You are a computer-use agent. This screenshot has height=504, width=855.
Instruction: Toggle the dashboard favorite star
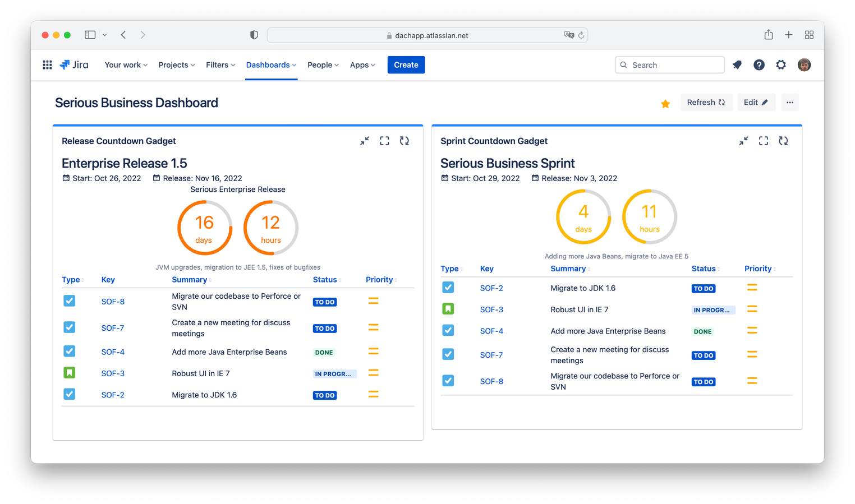click(665, 103)
